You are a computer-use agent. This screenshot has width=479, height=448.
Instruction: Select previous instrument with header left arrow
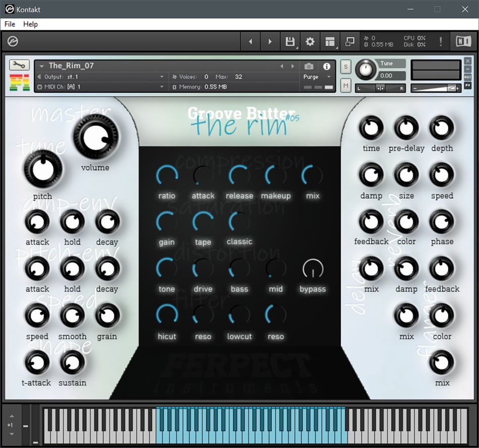[x=282, y=66]
